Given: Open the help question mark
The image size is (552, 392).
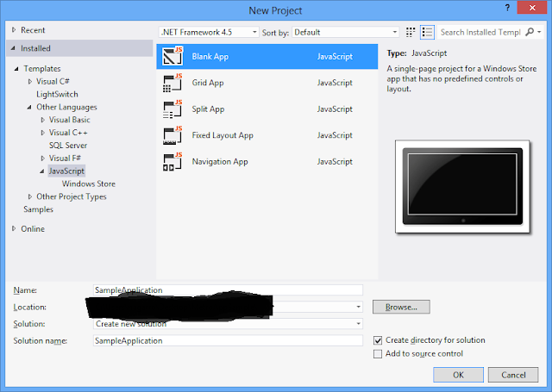Looking at the screenshot, I should tap(507, 8).
